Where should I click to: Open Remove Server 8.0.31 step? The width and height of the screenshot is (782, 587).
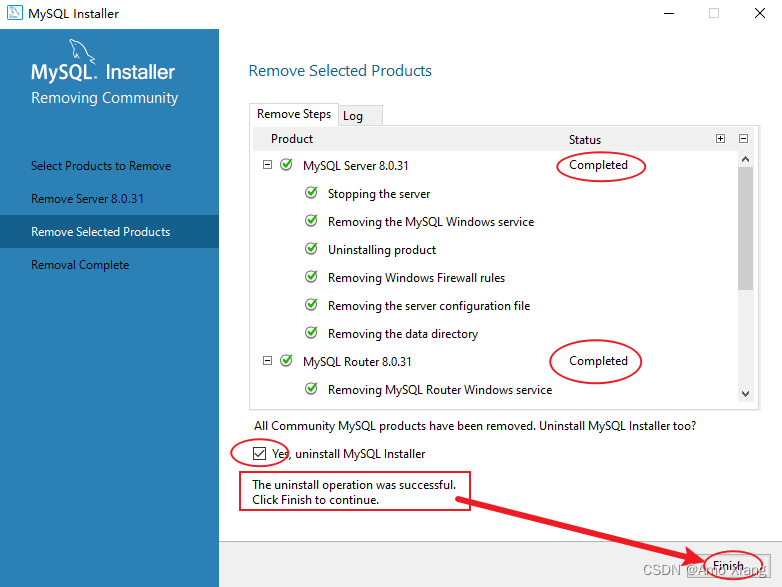tap(87, 198)
